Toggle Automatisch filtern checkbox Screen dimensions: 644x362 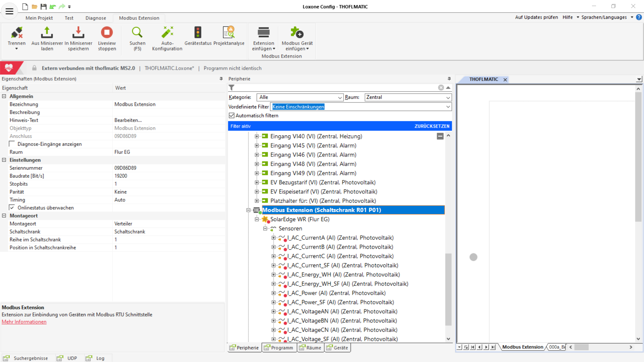tap(231, 116)
